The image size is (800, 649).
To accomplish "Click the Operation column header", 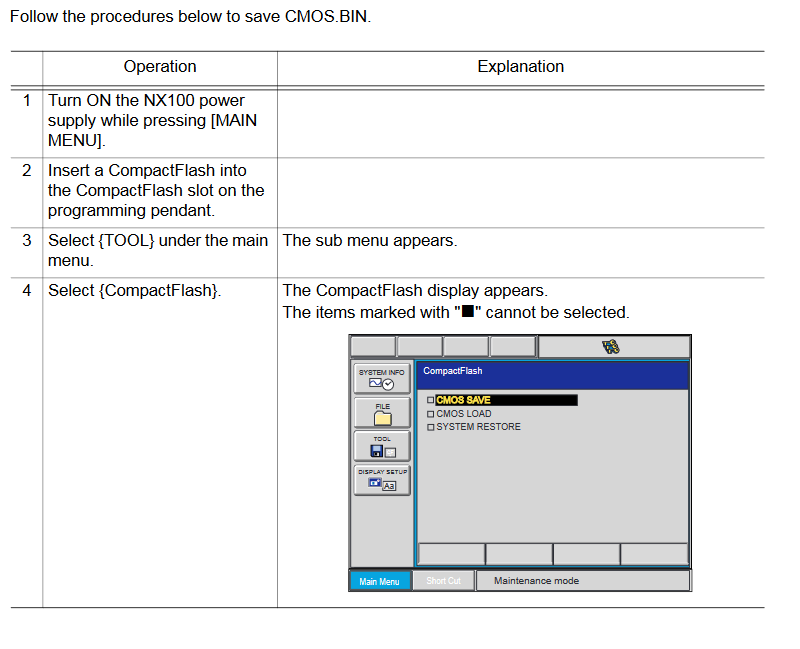I will point(160,67).
